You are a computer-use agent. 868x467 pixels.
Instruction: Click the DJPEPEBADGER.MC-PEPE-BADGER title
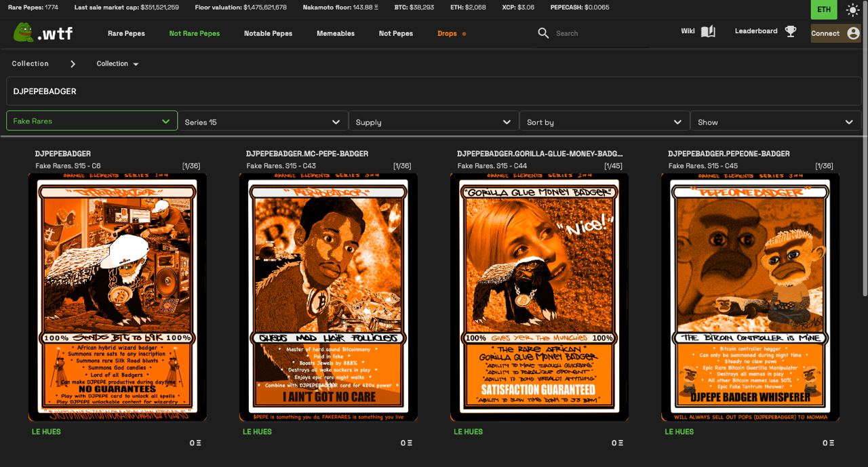(307, 154)
